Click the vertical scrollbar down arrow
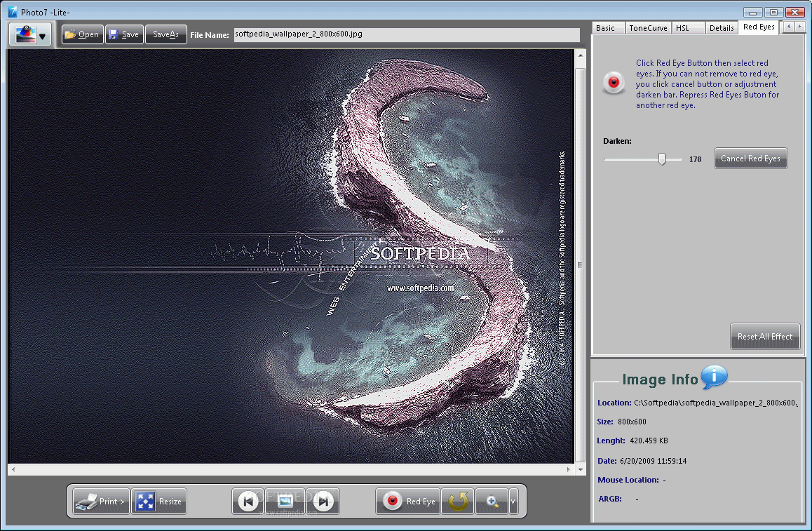 pyautogui.click(x=581, y=469)
